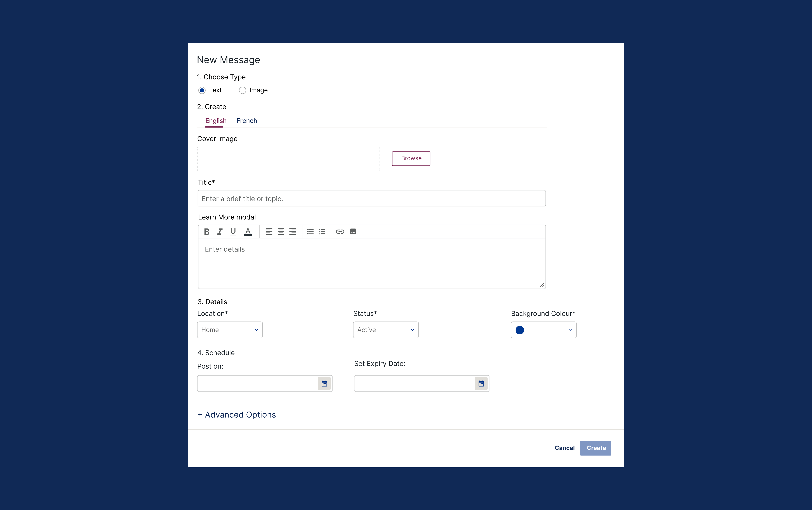Click the text area resize handle
Image resolution: width=812 pixels, height=510 pixels.
point(542,285)
